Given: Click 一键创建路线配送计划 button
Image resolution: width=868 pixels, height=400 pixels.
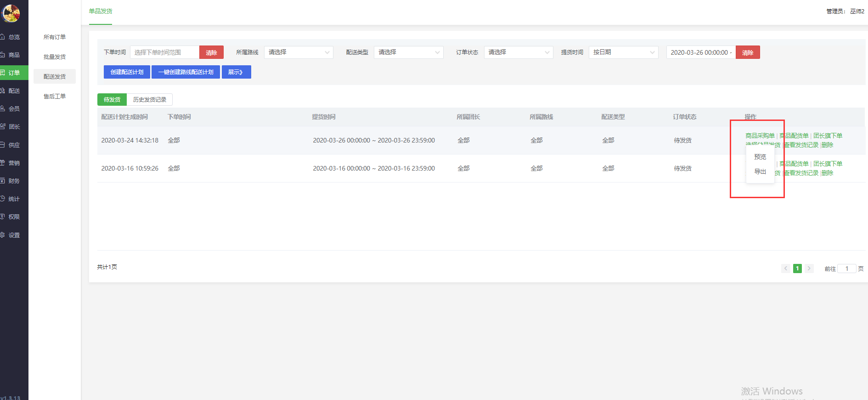Looking at the screenshot, I should (x=186, y=72).
